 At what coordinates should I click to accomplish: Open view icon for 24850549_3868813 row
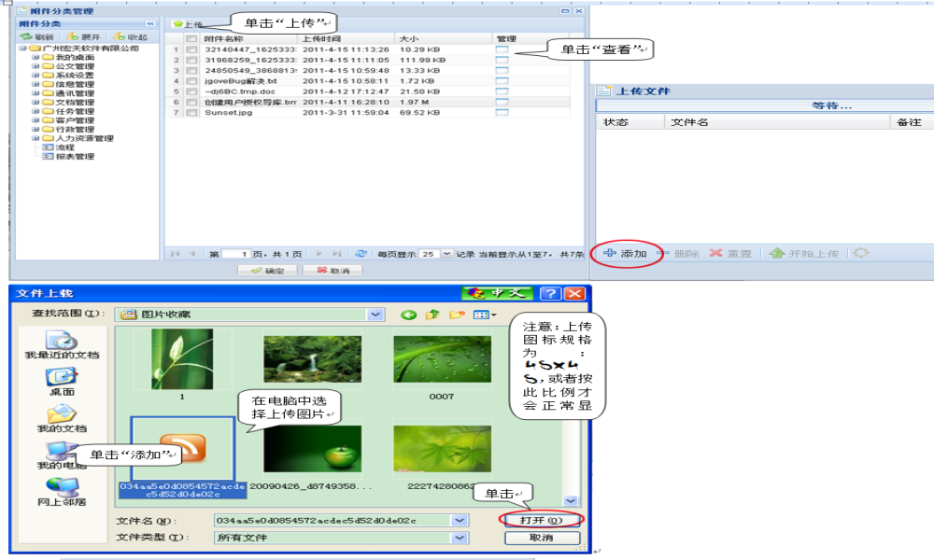click(502, 70)
